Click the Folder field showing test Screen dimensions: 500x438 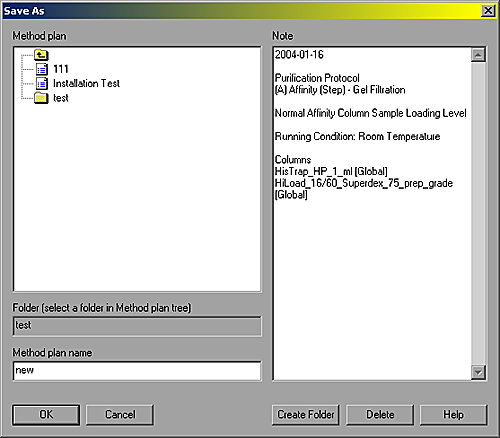tap(137, 326)
